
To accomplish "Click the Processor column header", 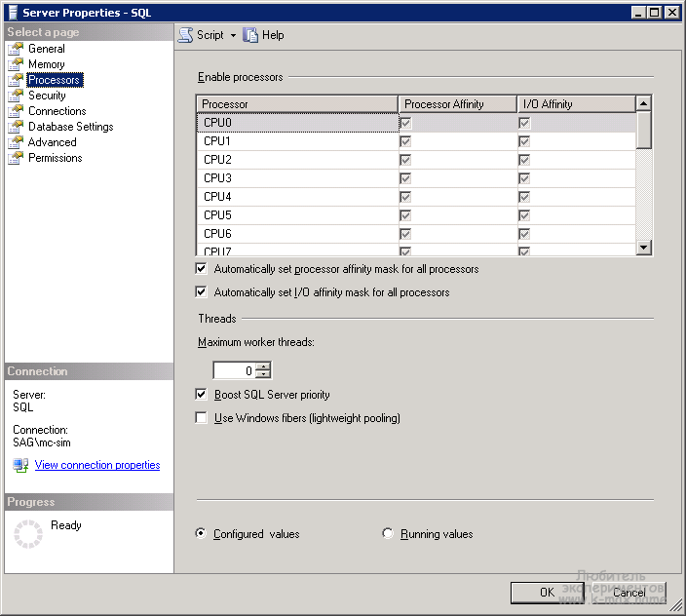I will click(x=297, y=104).
